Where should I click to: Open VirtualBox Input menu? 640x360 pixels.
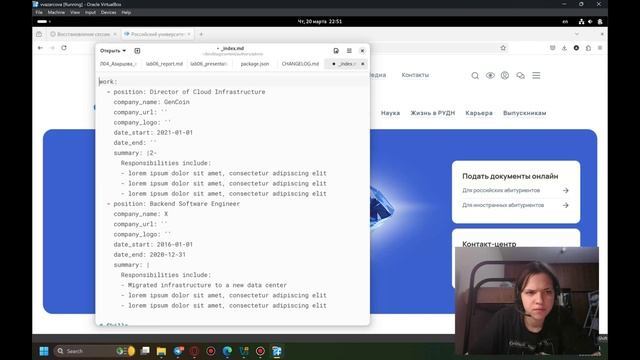[x=90, y=13]
